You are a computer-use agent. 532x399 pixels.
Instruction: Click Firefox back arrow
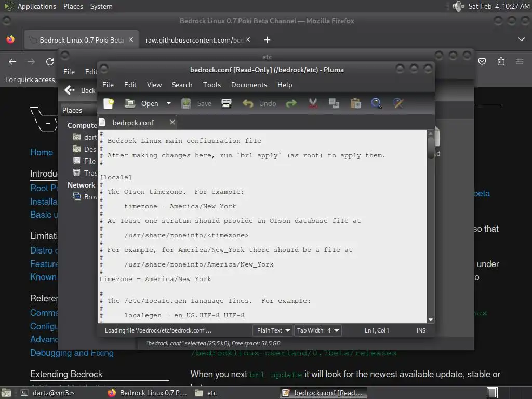click(x=12, y=61)
